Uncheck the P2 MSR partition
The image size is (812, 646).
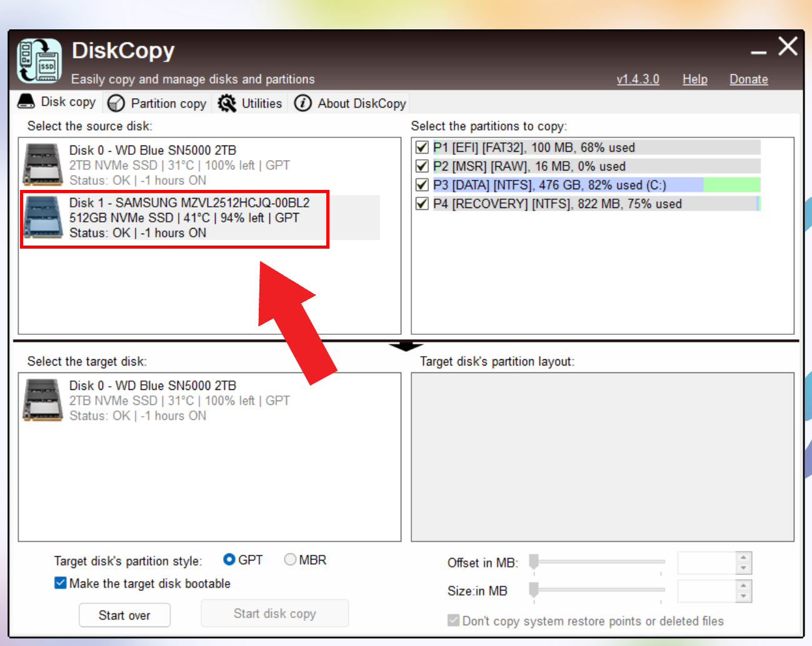click(422, 166)
